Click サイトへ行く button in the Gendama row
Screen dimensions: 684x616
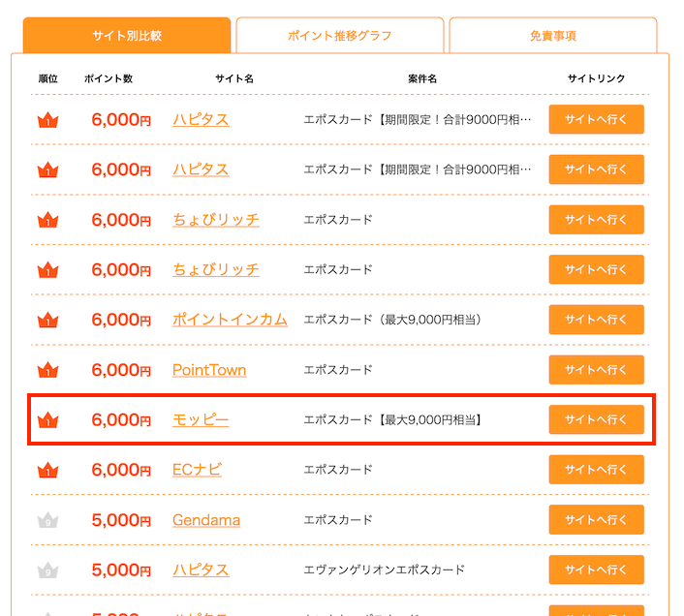tap(596, 520)
